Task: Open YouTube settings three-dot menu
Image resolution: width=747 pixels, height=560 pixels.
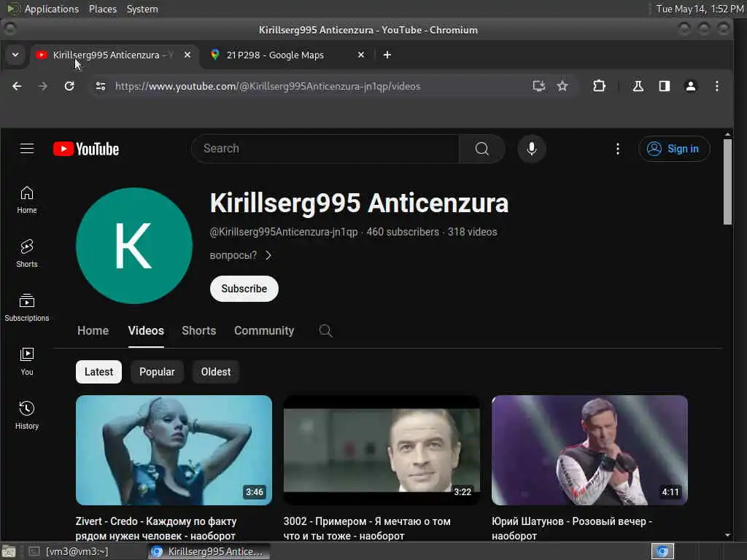Action: click(617, 149)
